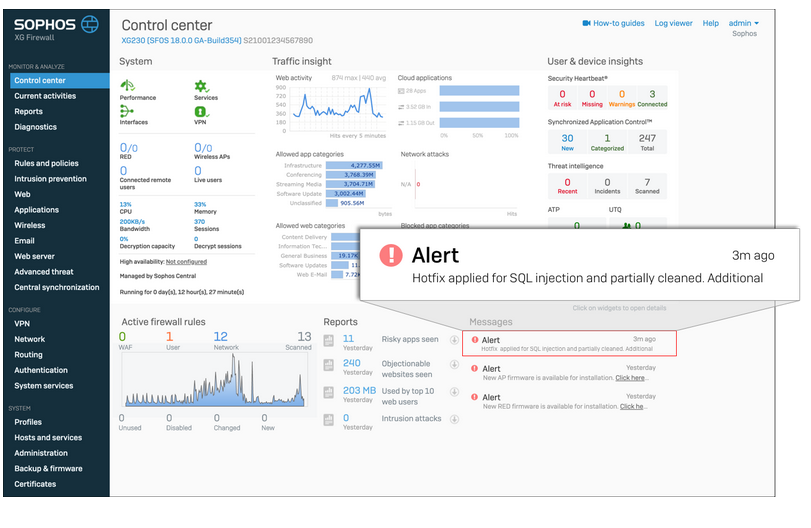Open Web server section
The height and width of the screenshot is (528, 811).
pyautogui.click(x=34, y=257)
